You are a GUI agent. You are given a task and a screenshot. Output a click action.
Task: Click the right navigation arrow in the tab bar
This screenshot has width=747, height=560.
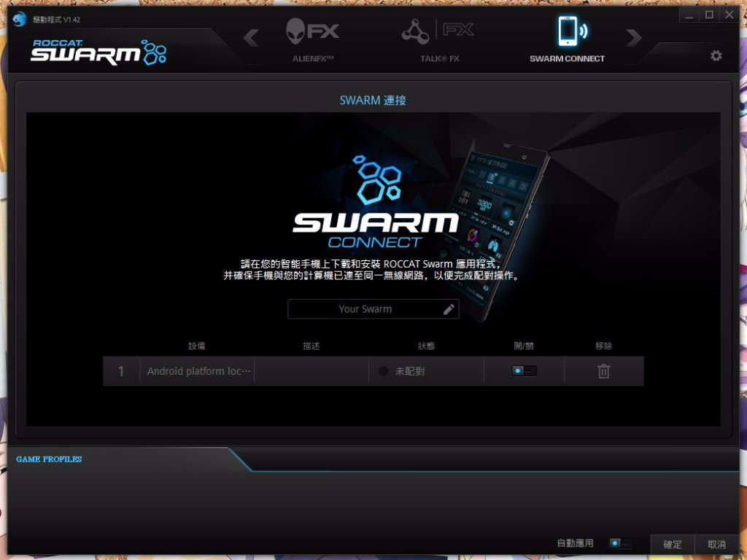pos(634,38)
